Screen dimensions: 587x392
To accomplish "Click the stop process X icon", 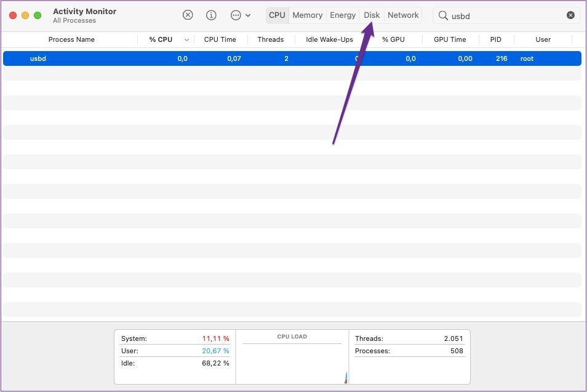I will click(x=188, y=15).
